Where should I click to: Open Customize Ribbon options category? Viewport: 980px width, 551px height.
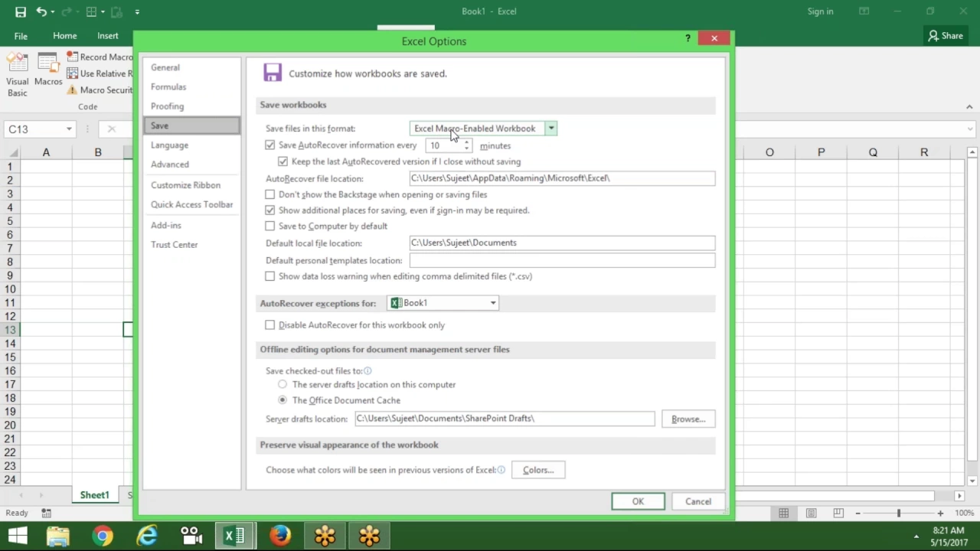[191, 184]
